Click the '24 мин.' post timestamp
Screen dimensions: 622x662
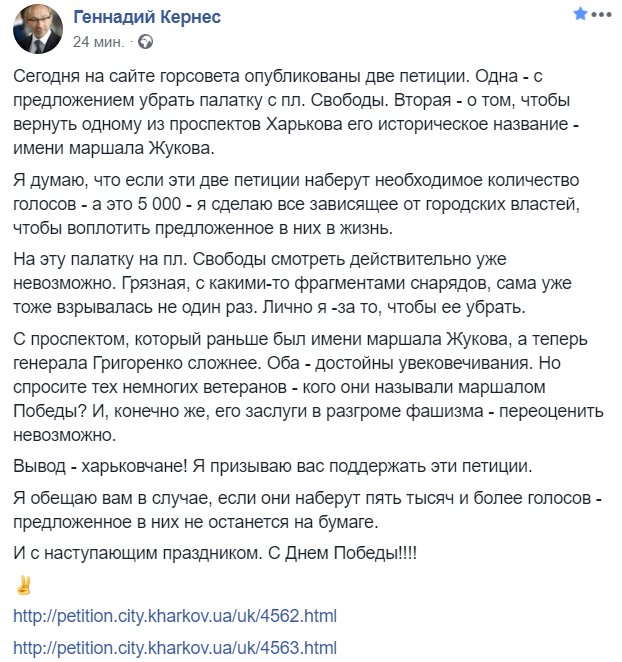coord(98,42)
